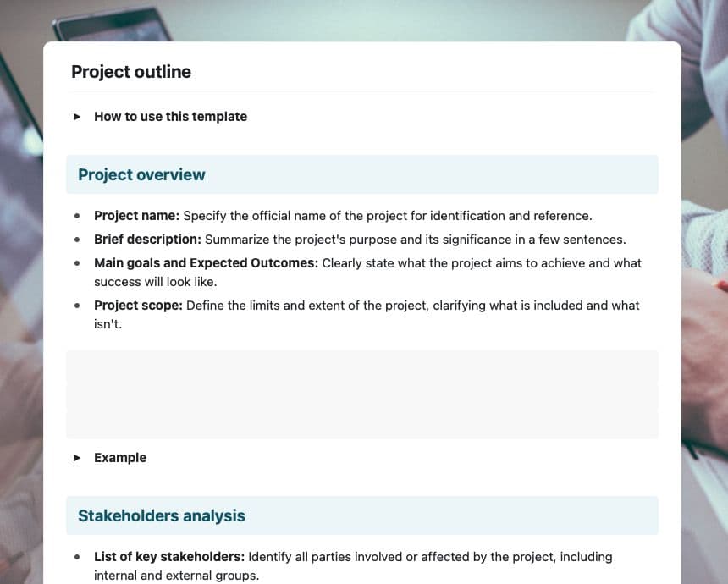Click the "Example" toggle label
Screen dimensions: 728x584
120,458
